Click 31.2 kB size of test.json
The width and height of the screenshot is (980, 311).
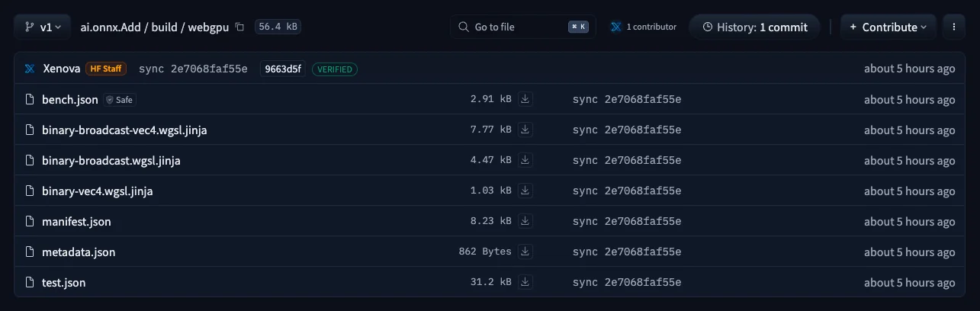[491, 283]
